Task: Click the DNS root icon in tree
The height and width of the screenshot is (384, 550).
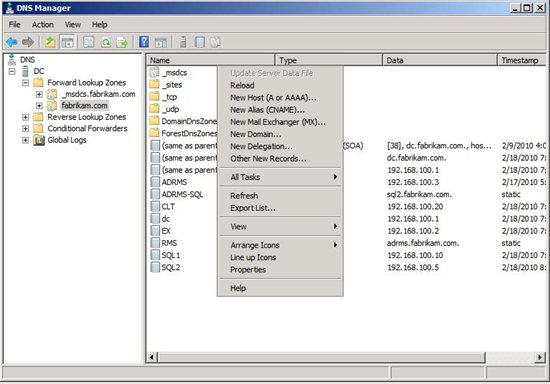Action: click(x=12, y=60)
